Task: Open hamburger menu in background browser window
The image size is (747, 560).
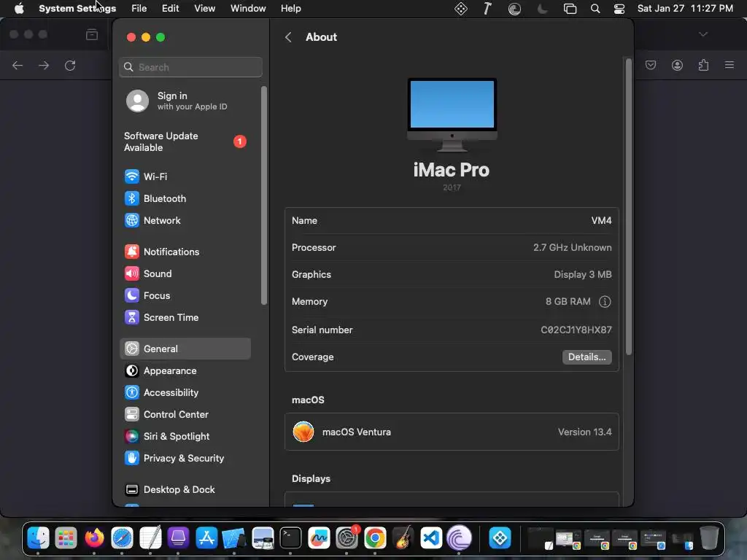Action: [x=729, y=65]
